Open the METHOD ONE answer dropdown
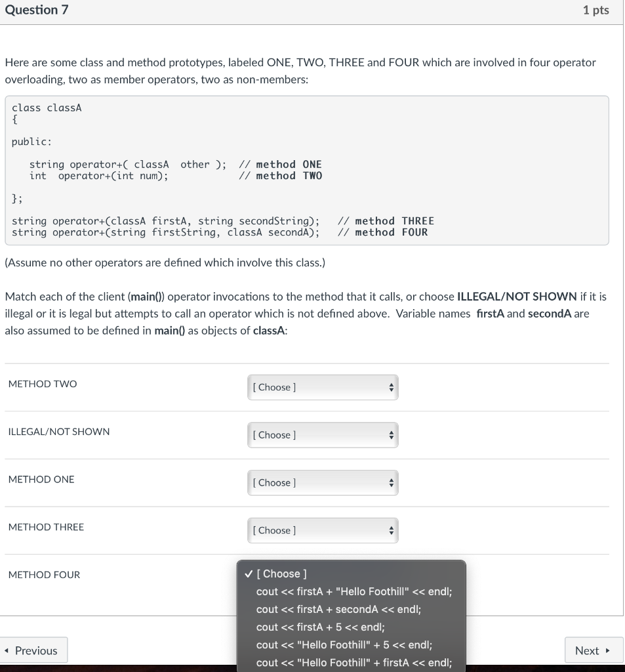Screen dimensions: 625x672 [x=323, y=482]
